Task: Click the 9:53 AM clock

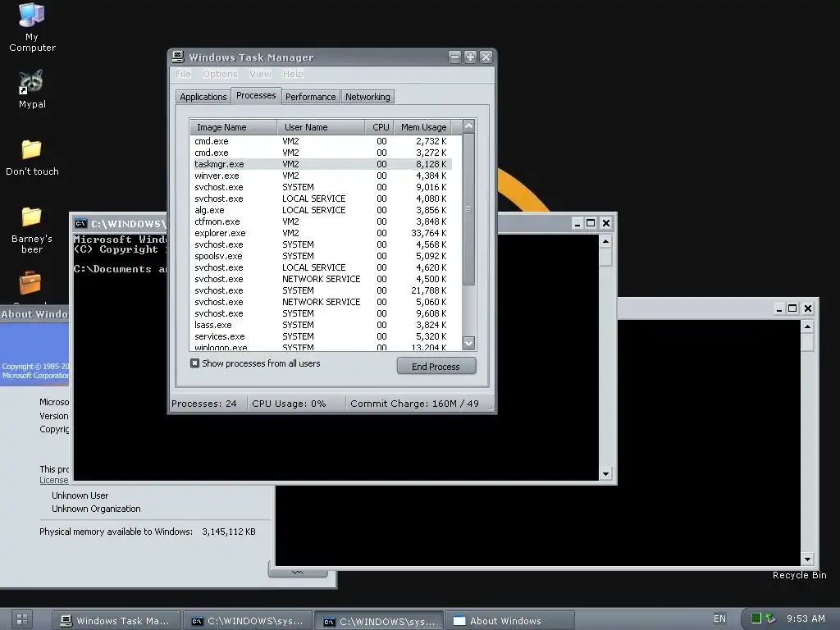Action: (x=806, y=619)
